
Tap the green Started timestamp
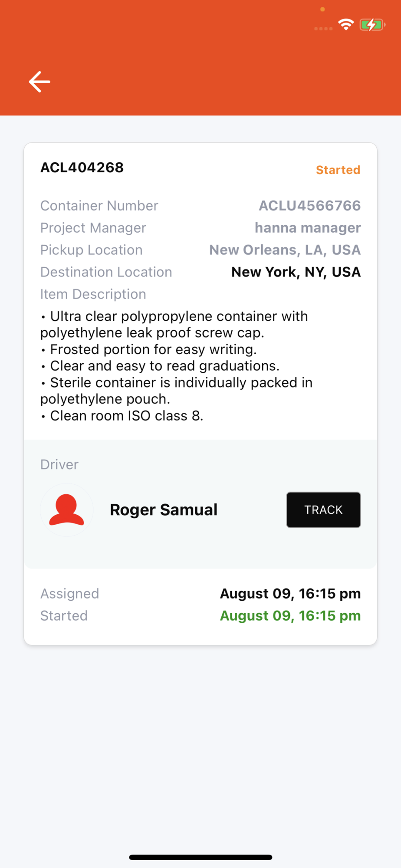(290, 615)
